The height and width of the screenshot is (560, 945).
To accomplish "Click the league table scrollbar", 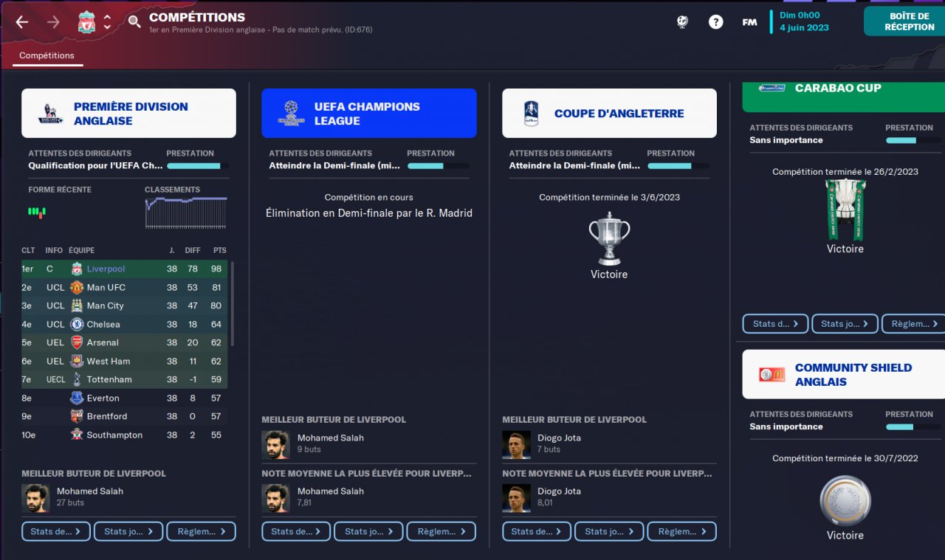I will tap(233, 303).
